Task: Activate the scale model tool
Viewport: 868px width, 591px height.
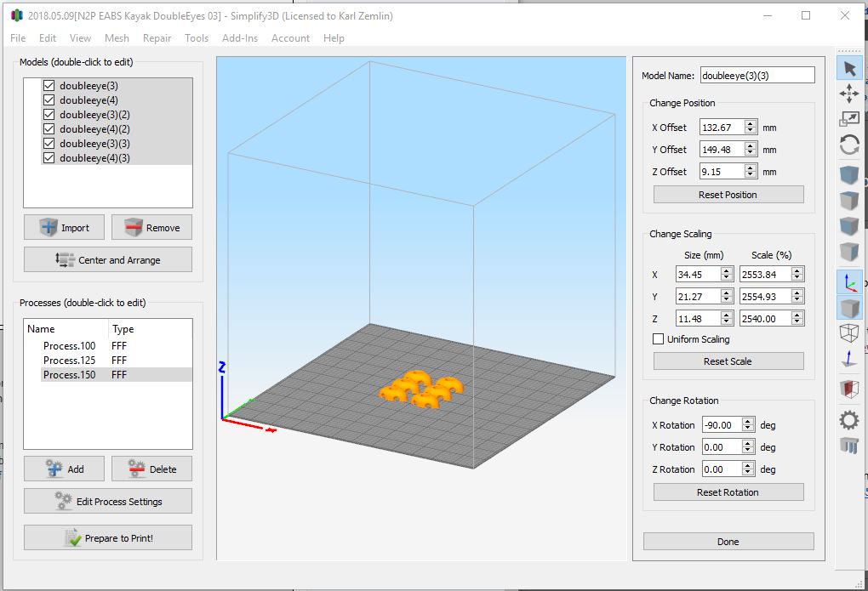Action: [x=849, y=119]
